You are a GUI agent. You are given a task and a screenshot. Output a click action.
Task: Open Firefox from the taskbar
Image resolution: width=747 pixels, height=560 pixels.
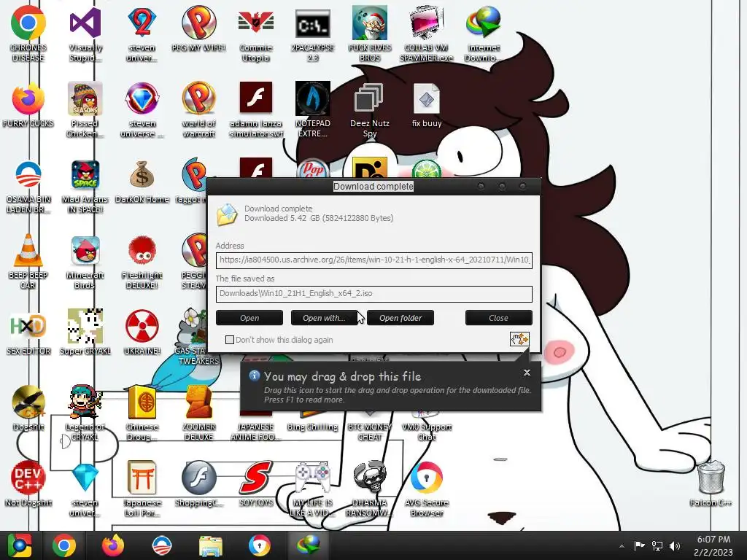coord(113,545)
